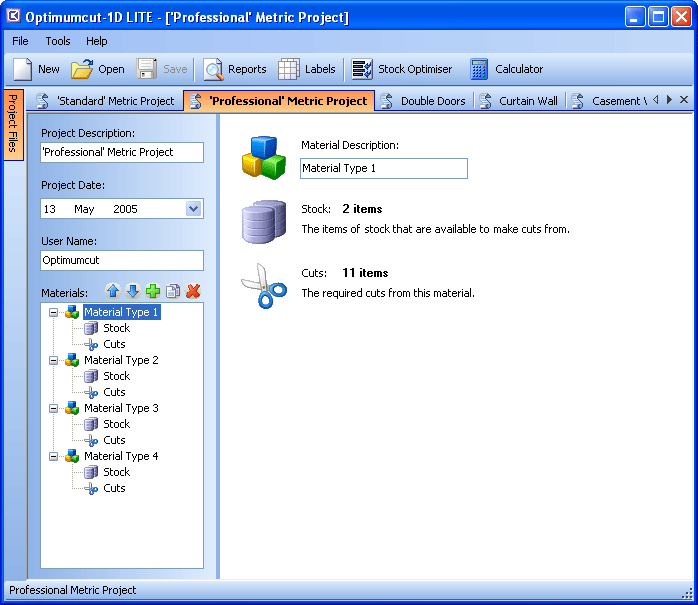This screenshot has height=605, width=698.
Task: Click the month 'May' in Project Date
Action: pyautogui.click(x=84, y=209)
